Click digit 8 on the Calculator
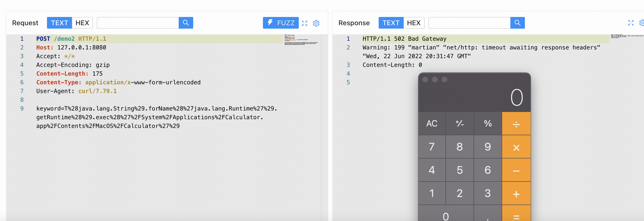Viewport: 644px width, 221px height. [460, 147]
